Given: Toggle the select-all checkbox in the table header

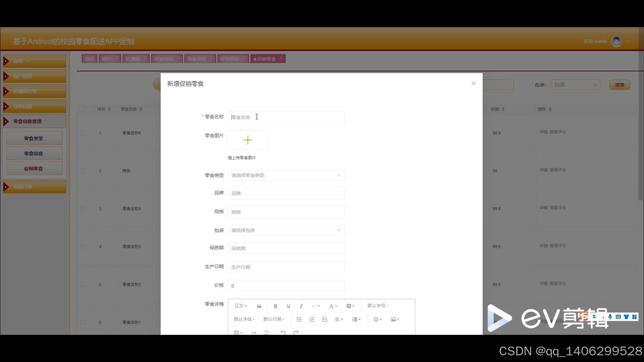Looking at the screenshot, I should [x=82, y=109].
